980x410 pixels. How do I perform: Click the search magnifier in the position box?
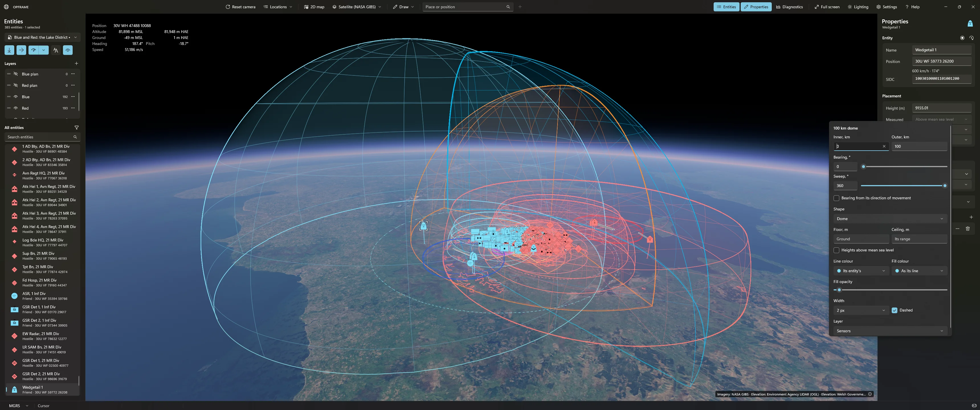pos(508,7)
